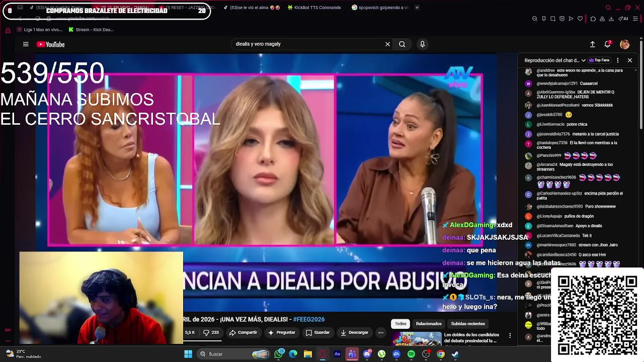The width and height of the screenshot is (644, 362).
Task: Click chat username @LionyAspajo
Action: [549, 216]
